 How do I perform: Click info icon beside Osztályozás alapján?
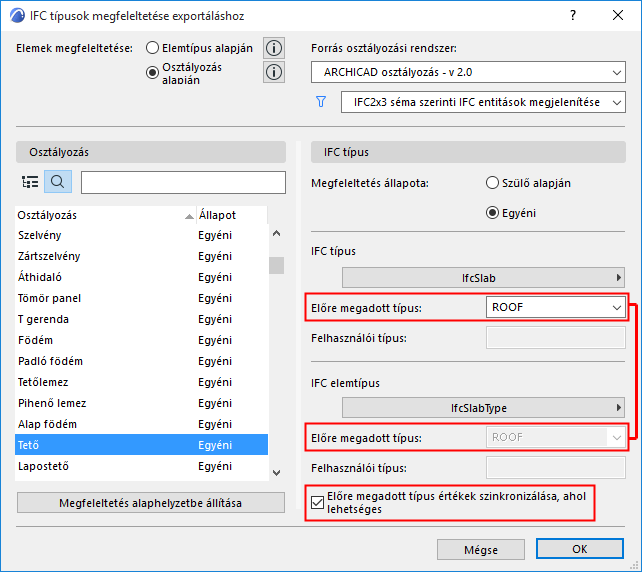pos(274,72)
